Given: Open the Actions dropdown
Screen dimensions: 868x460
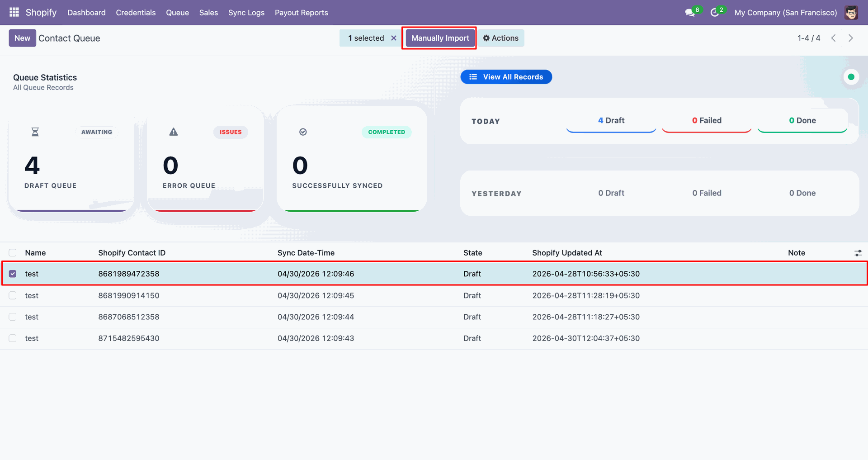Looking at the screenshot, I should coord(501,38).
